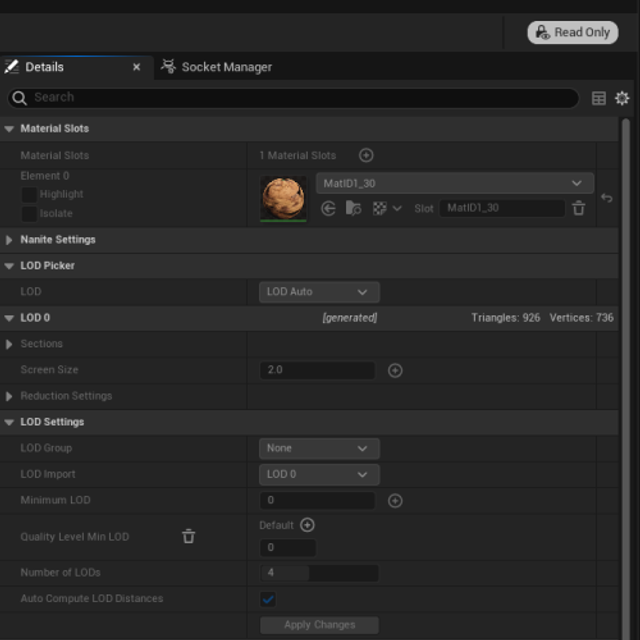The image size is (640, 640).
Task: Expand the Nanite Settings section
Action: click(x=9, y=240)
